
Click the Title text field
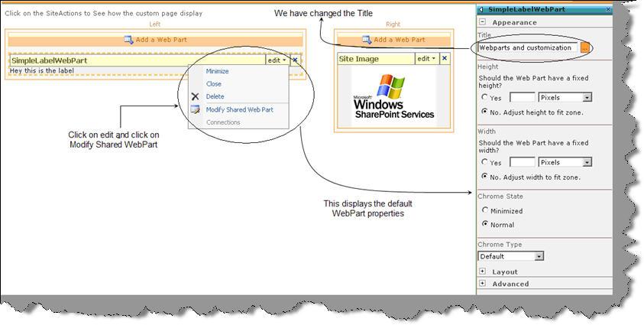tap(528, 47)
